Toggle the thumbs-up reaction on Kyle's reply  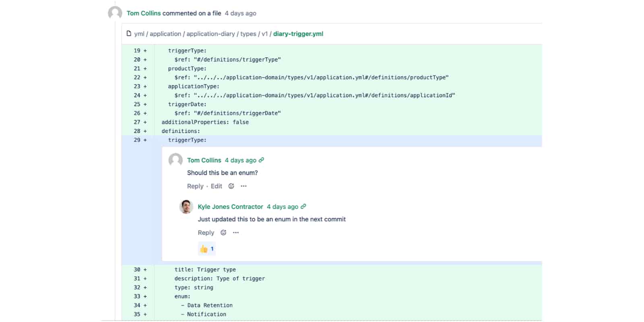(x=207, y=249)
